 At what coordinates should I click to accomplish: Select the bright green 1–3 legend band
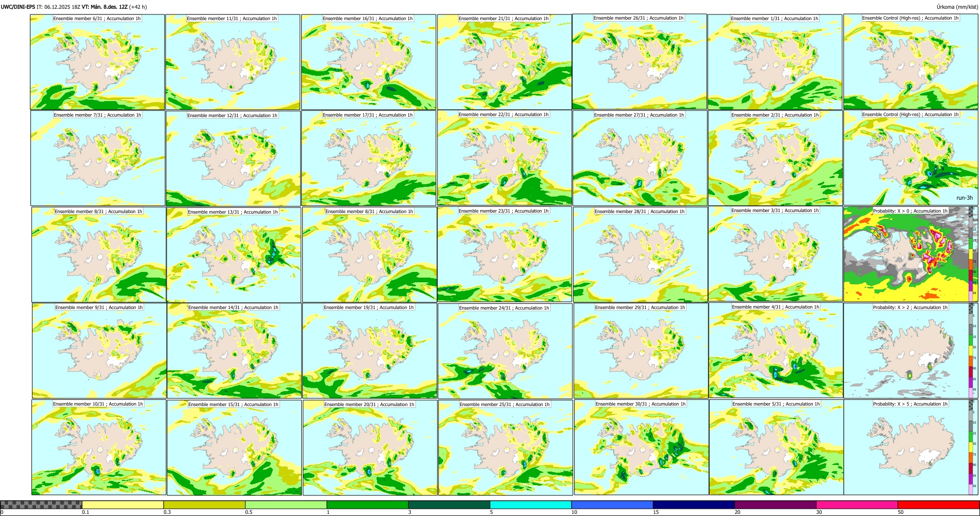pos(367,505)
